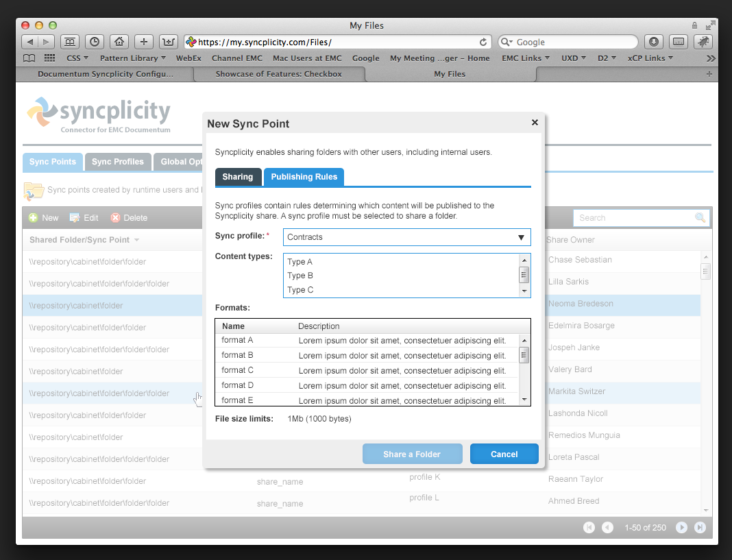Go to the home page icon
The height and width of the screenshot is (560, 732).
(119, 42)
